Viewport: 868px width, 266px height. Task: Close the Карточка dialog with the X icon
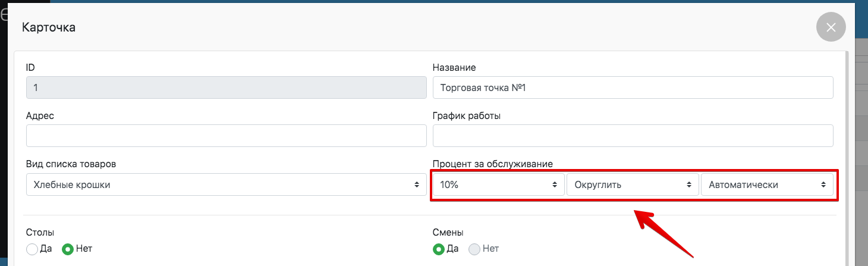point(831,27)
